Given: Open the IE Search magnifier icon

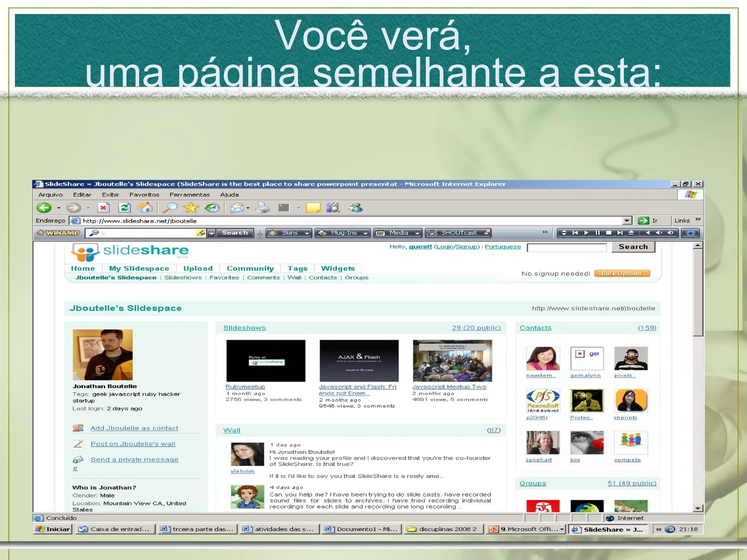Looking at the screenshot, I should (x=170, y=208).
